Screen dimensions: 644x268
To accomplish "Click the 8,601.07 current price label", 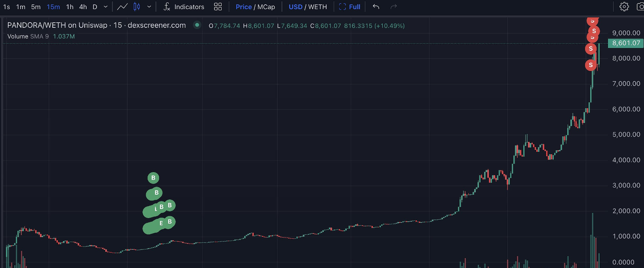I will 626,43.
